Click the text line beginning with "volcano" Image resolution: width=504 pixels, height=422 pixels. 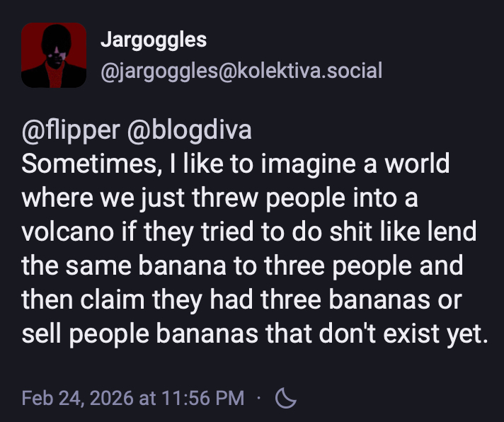(249, 232)
